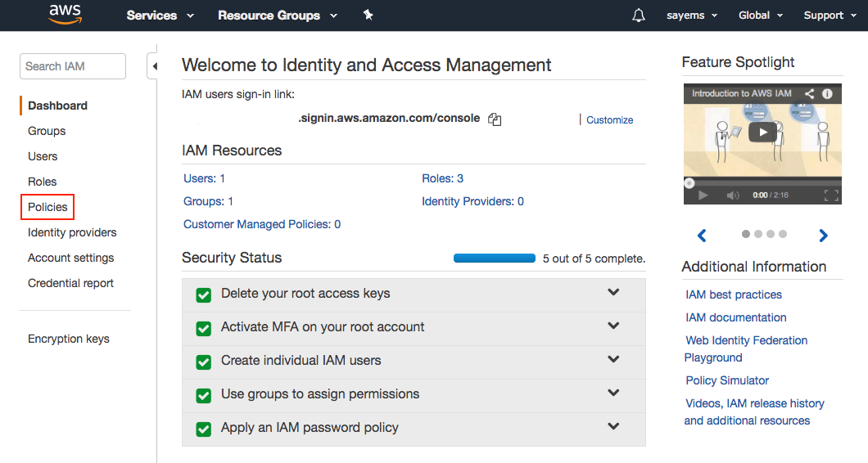Screen dimensions: 868x463
Task: Open the Global region dropdown
Action: coord(761,16)
